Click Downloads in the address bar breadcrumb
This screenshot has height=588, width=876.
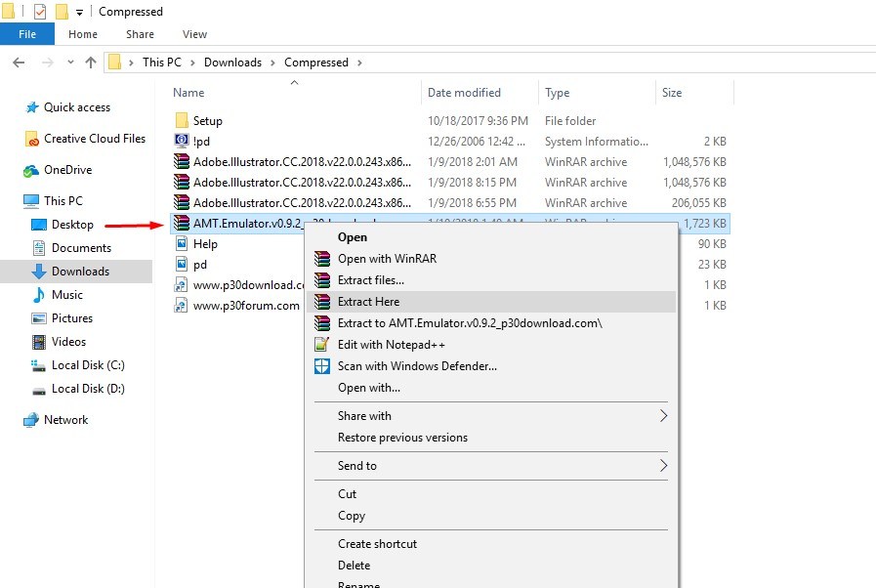pos(232,63)
